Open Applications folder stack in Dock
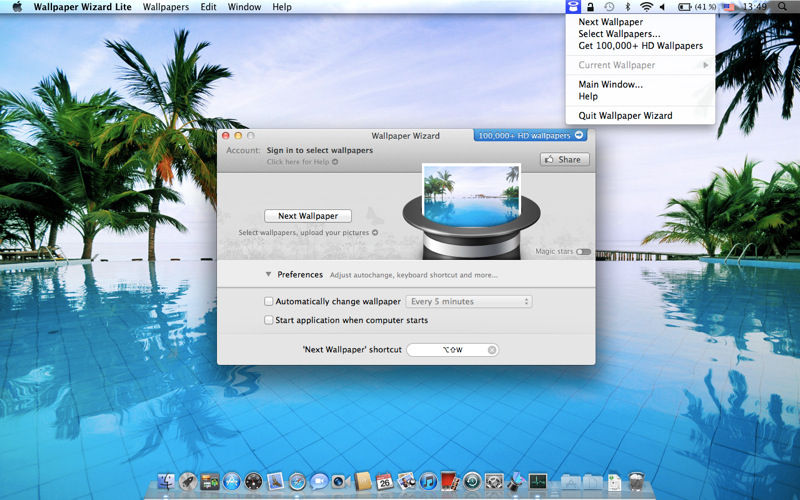Image resolution: width=800 pixels, height=500 pixels. 570,481
